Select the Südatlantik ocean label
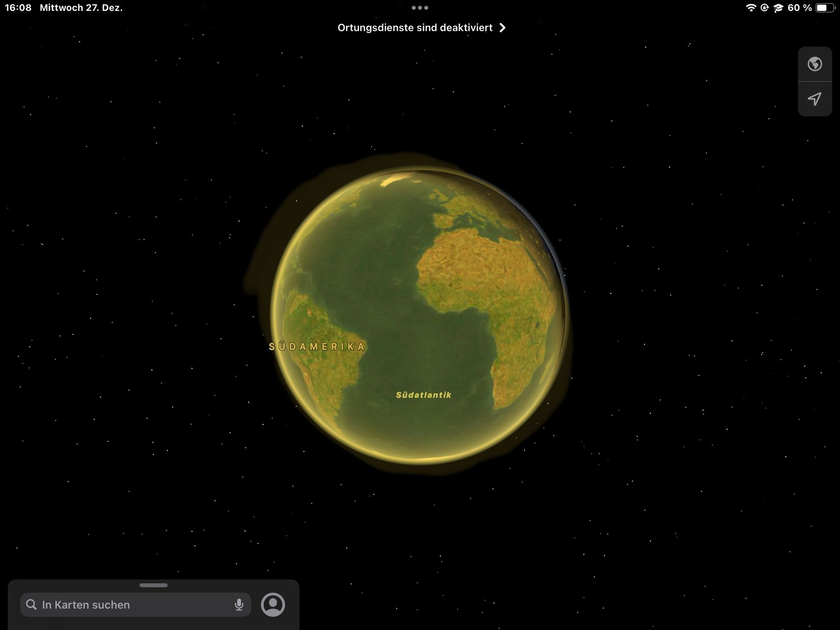This screenshot has height=630, width=840. click(x=423, y=395)
